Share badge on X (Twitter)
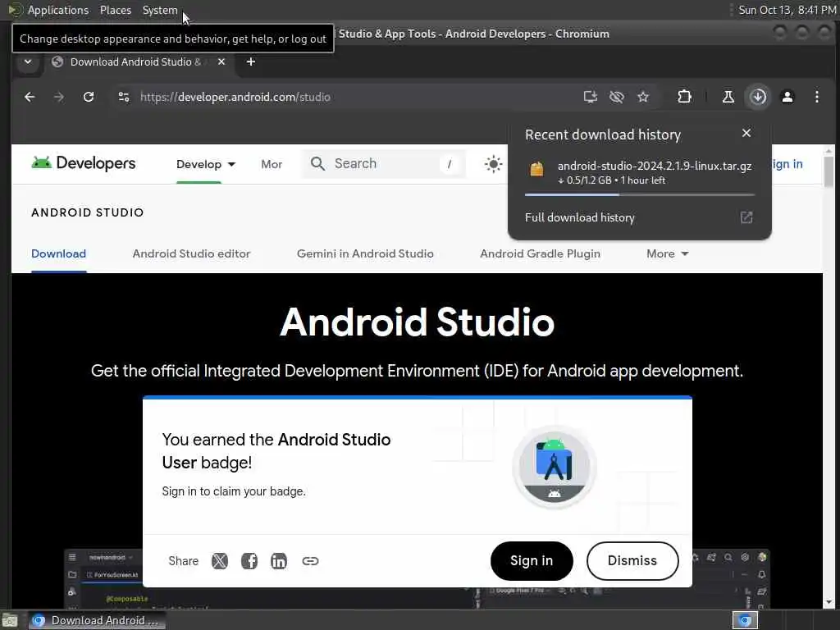Screen dimensions: 840x630 219,561
